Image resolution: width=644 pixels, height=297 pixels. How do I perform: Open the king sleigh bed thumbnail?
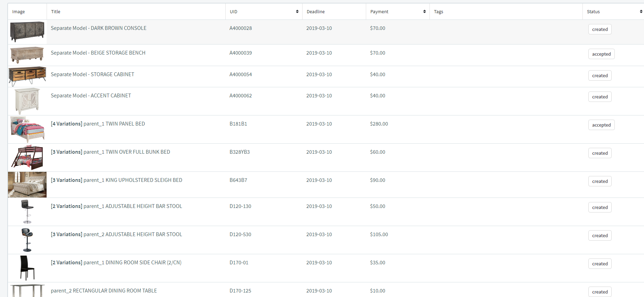coord(27,184)
